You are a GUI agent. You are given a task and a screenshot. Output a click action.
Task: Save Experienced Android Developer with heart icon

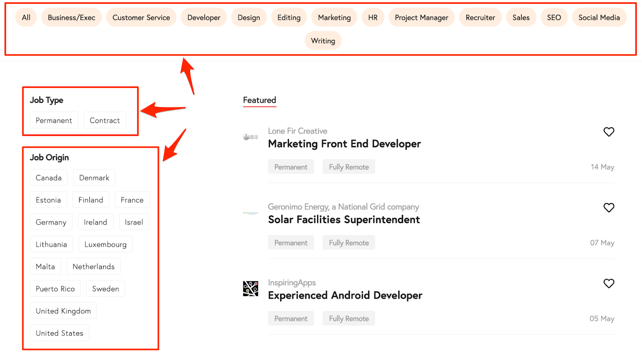point(609,283)
